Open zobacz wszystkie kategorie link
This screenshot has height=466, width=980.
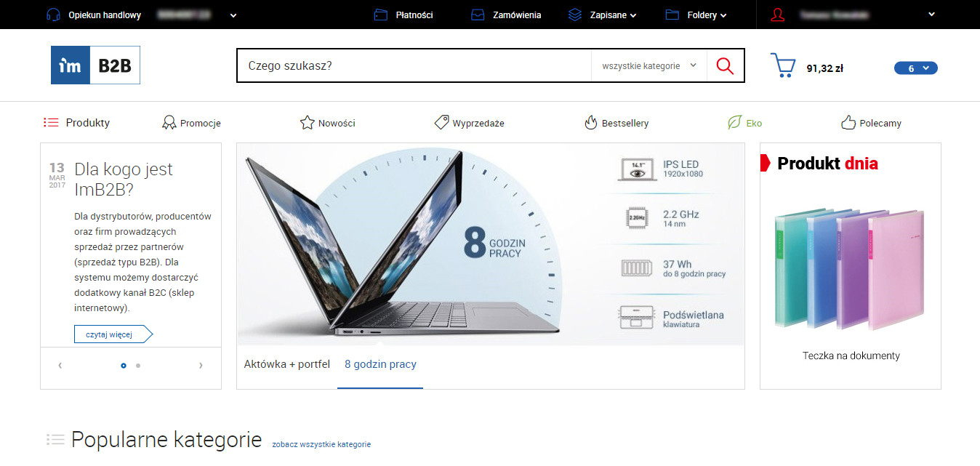coord(321,444)
